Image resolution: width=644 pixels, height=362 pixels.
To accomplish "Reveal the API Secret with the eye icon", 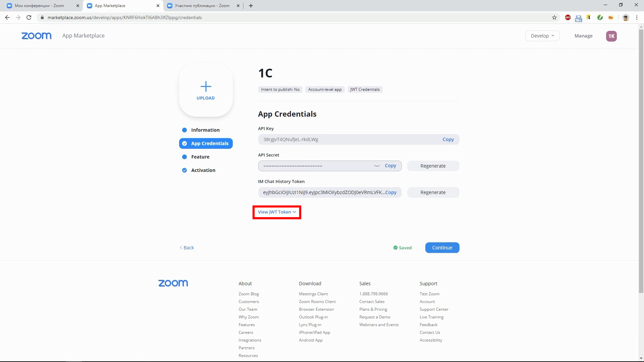I will click(x=377, y=166).
